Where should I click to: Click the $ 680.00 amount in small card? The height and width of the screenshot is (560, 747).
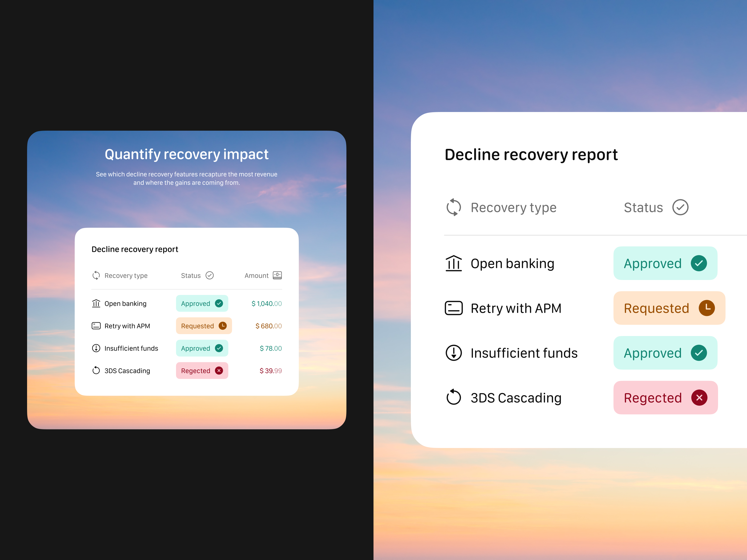(268, 326)
